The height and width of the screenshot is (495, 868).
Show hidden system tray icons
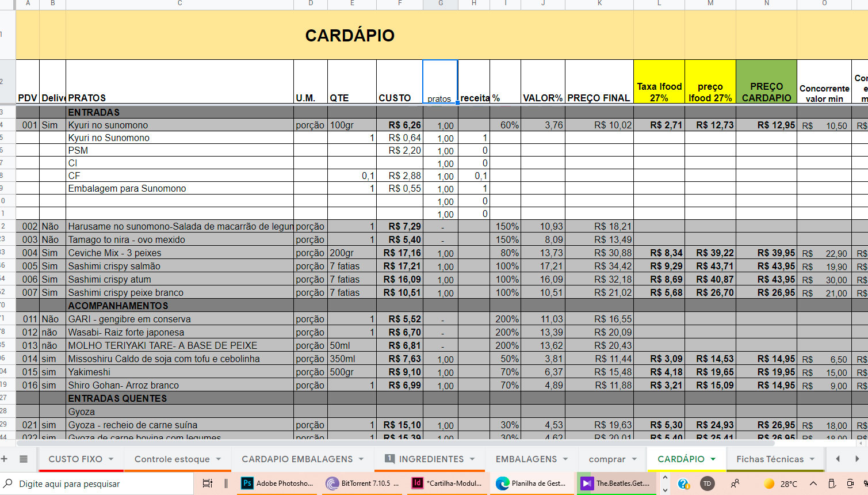pyautogui.click(x=813, y=483)
